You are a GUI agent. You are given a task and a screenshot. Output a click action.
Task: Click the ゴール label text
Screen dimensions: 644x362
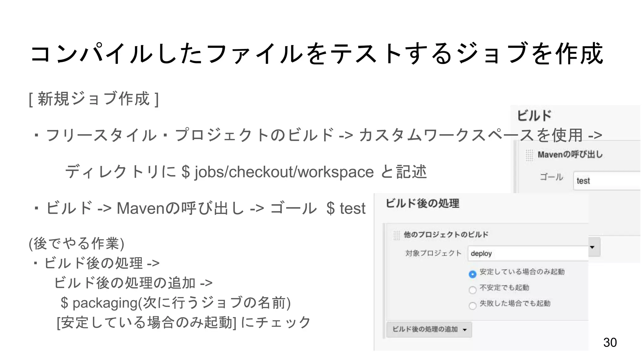pyautogui.click(x=552, y=177)
